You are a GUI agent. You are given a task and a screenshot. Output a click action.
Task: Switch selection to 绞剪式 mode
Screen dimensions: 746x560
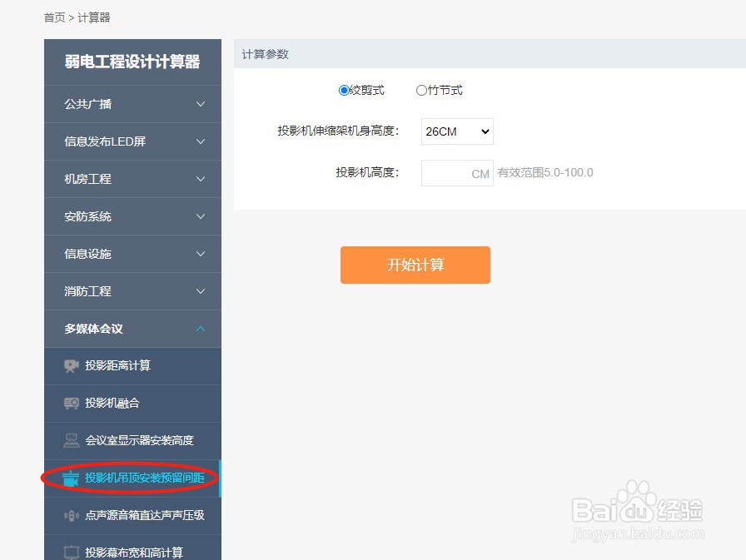(344, 90)
